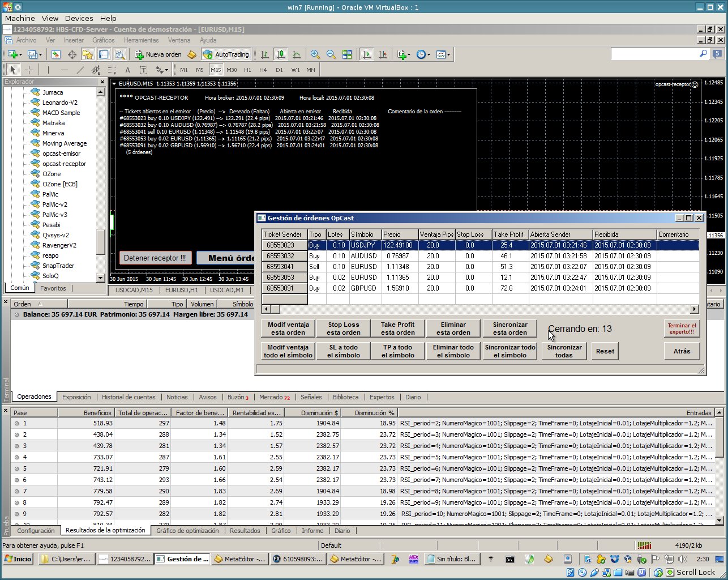Toggle chart shift icon
This screenshot has height=580, width=728.
pyautogui.click(x=383, y=54)
